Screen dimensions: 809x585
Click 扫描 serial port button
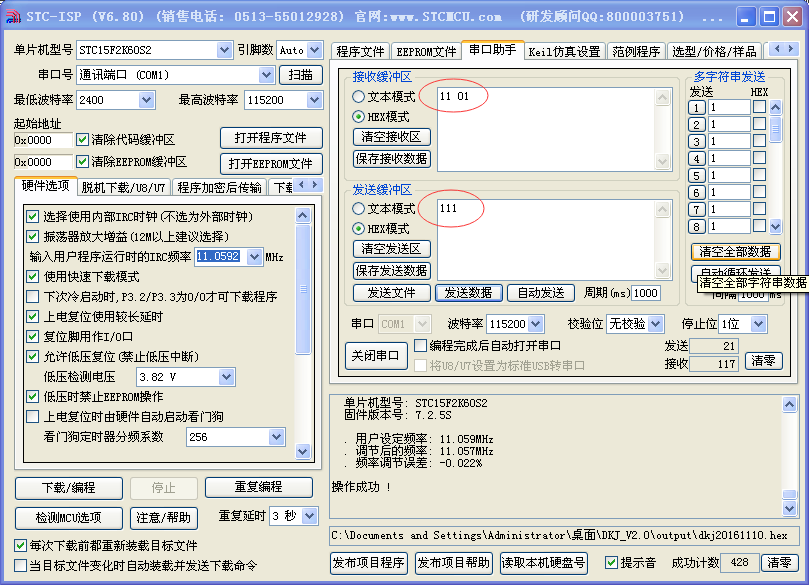(x=300, y=75)
